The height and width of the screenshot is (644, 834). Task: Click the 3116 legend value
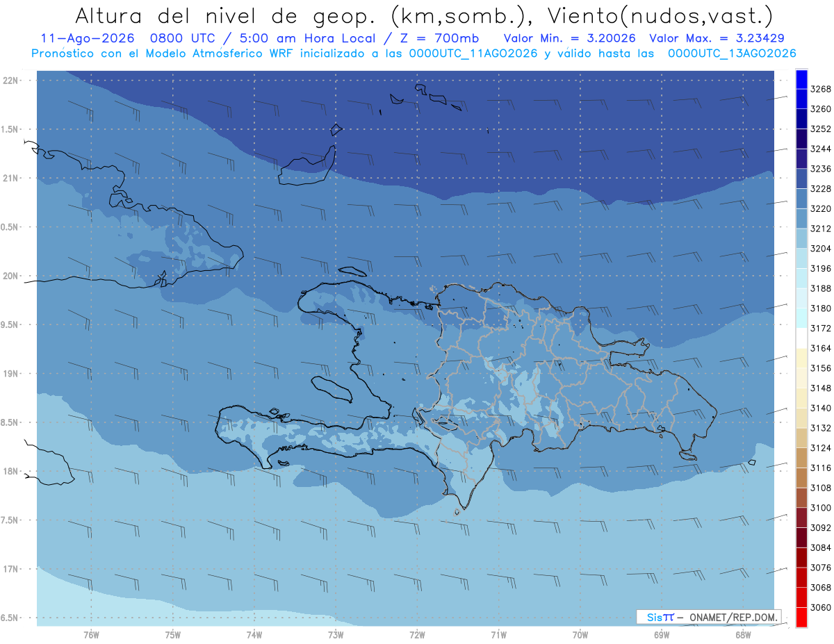coord(821,468)
